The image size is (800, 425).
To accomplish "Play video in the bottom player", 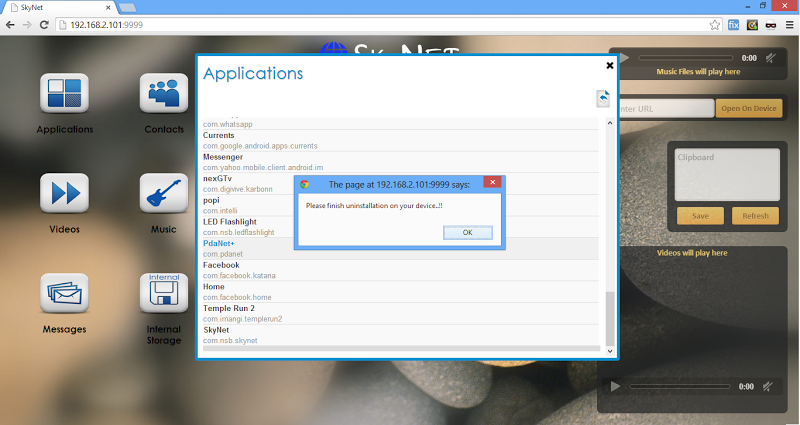I will (x=615, y=386).
